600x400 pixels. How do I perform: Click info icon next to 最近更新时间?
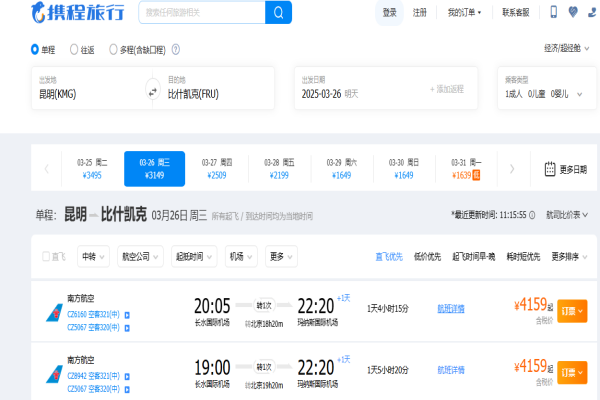[532, 215]
